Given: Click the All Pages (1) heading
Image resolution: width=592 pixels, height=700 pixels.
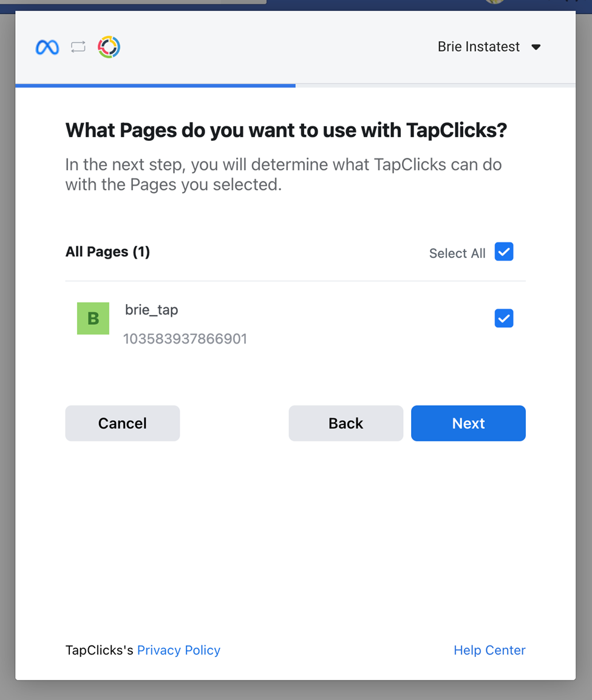Looking at the screenshot, I should (107, 252).
